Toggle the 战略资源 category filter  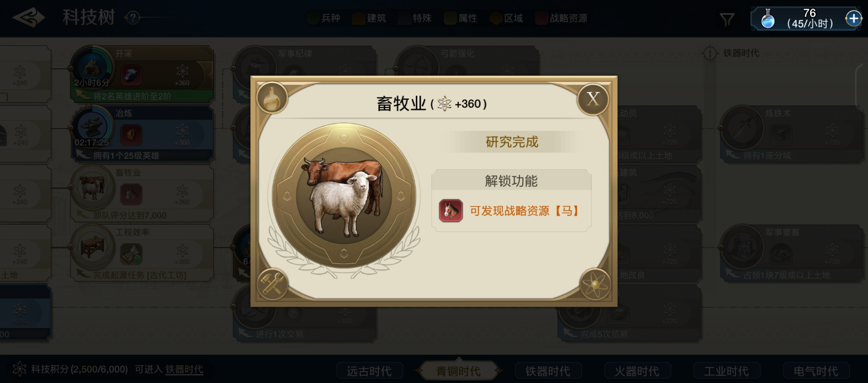click(561, 18)
